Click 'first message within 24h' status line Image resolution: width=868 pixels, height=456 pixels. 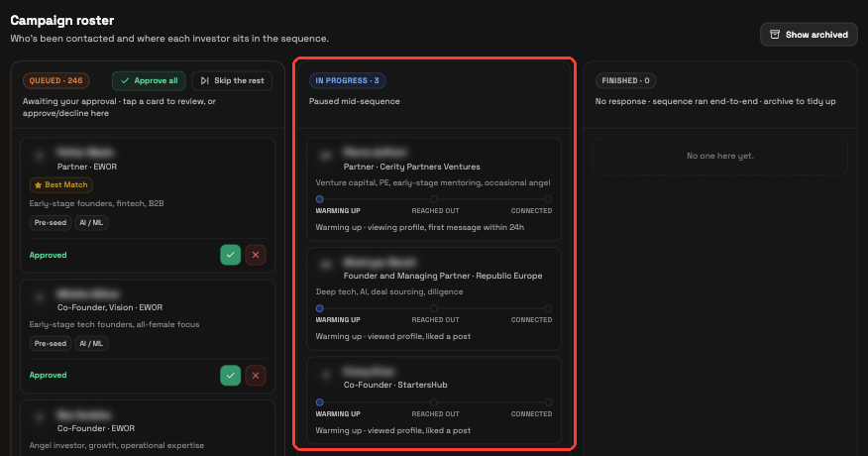click(x=419, y=227)
